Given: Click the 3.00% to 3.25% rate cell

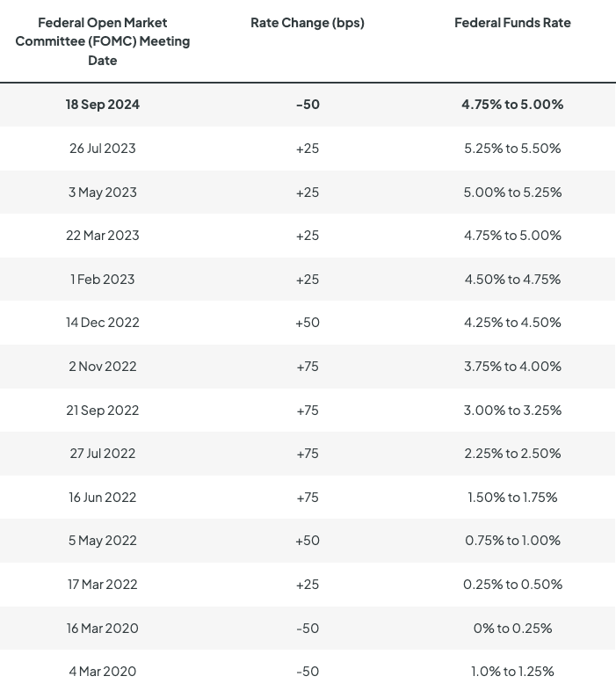Looking at the screenshot, I should (512, 410).
